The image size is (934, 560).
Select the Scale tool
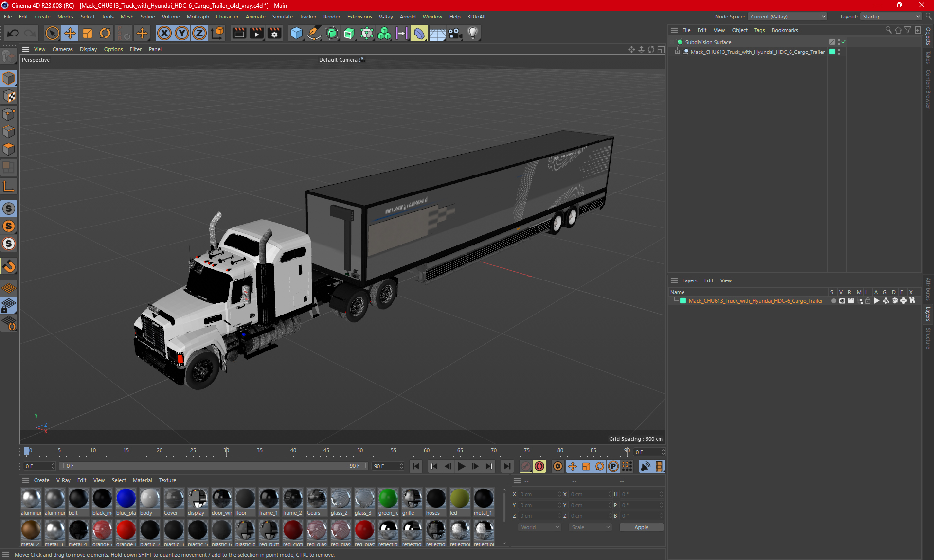click(x=88, y=33)
